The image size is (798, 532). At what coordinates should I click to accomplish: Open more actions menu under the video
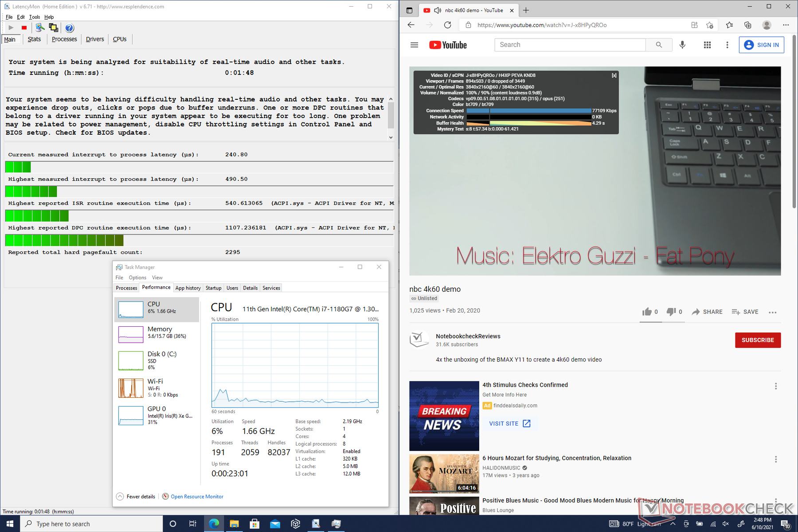click(x=773, y=312)
